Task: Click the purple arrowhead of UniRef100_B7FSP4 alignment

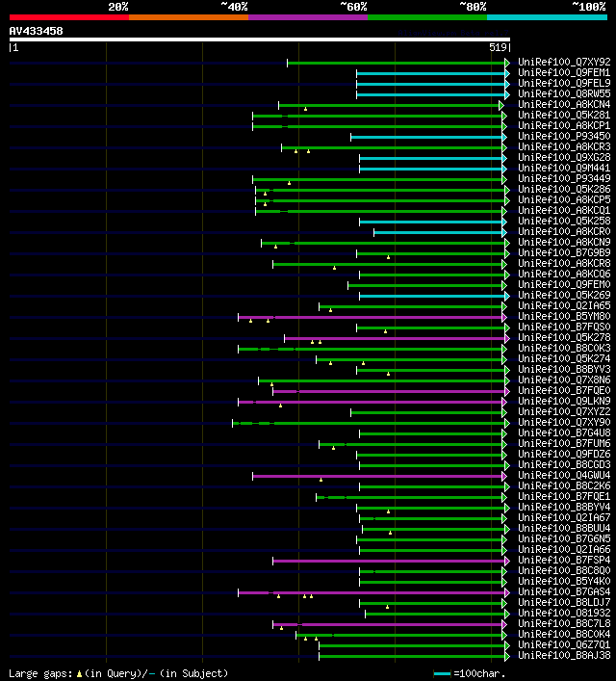Action: [x=507, y=562]
